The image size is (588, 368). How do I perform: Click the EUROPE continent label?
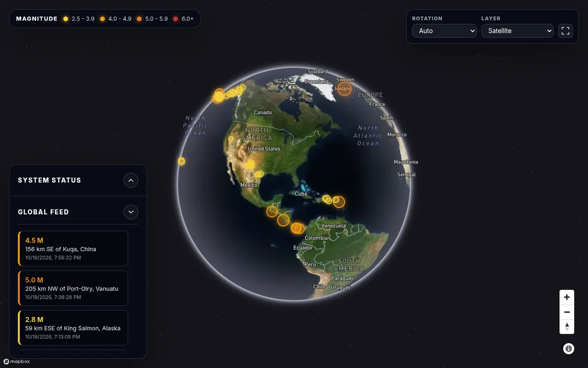[370, 95]
